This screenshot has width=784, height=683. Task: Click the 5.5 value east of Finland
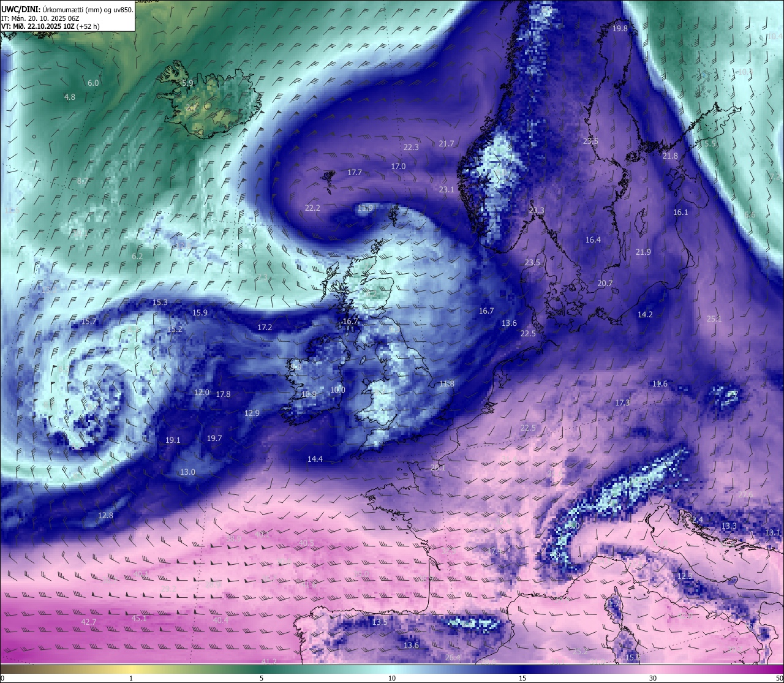710,143
